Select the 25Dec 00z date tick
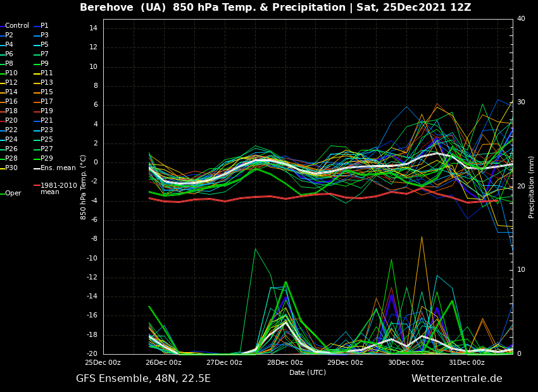The image size is (538, 392). pos(103,363)
